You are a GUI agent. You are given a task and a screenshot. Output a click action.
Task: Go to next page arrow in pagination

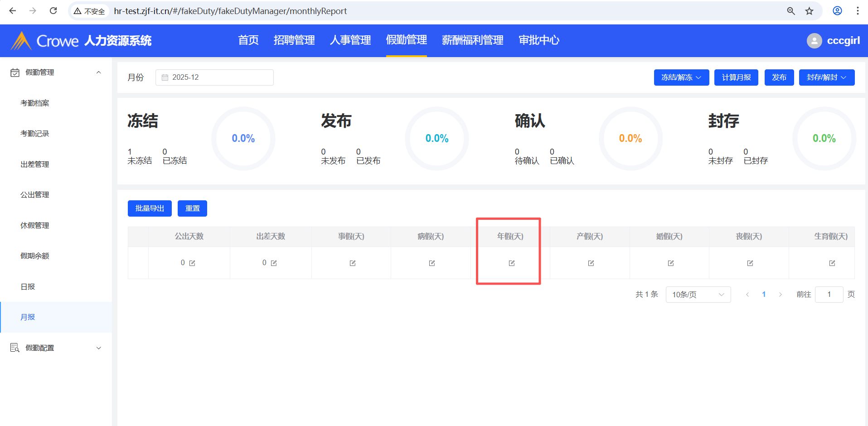tap(780, 295)
